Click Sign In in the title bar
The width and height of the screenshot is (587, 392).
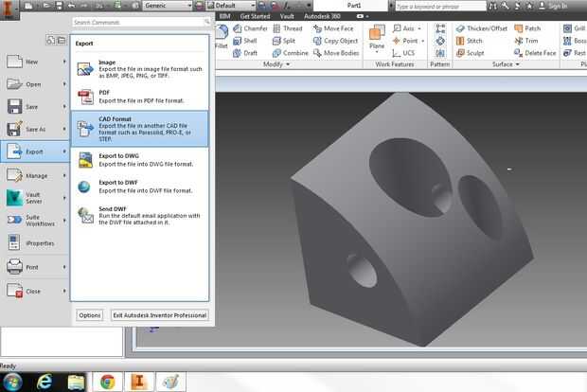(553, 6)
